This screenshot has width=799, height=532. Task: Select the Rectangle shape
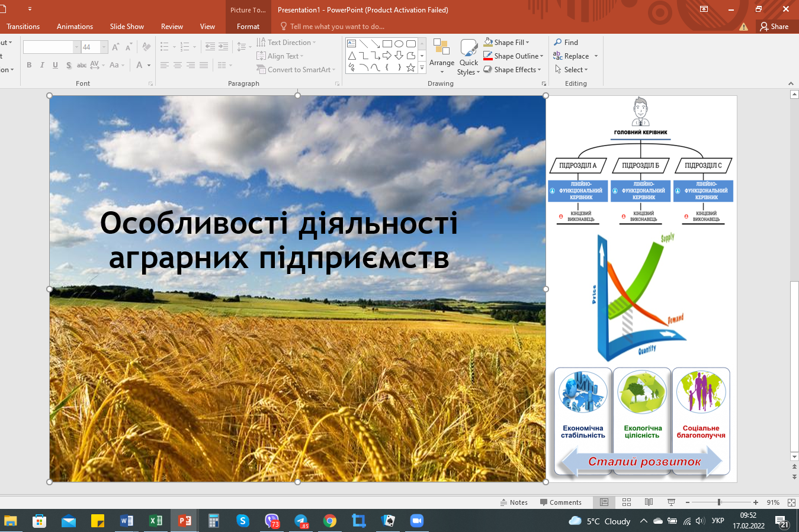(x=387, y=44)
